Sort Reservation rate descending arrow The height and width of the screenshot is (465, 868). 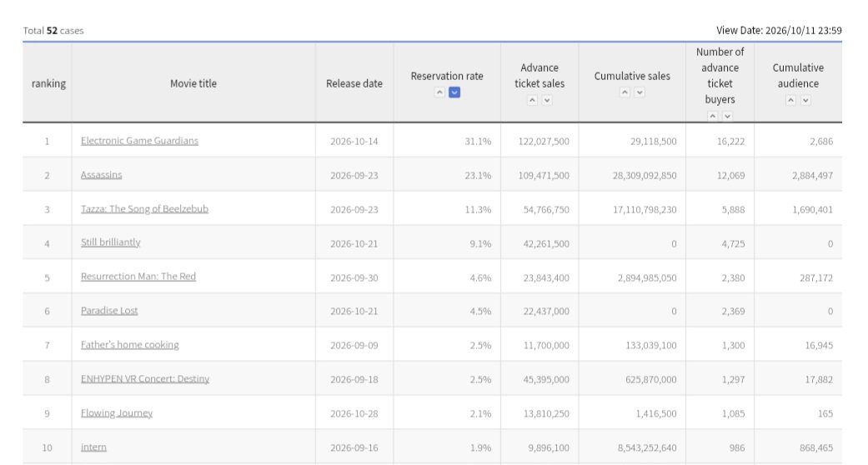click(454, 92)
